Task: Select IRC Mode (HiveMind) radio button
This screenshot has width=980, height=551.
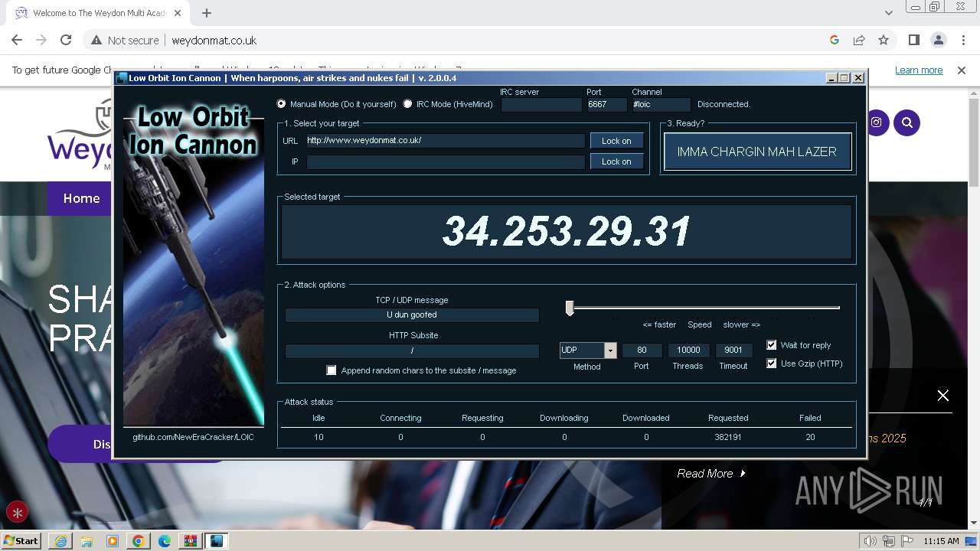Action: point(407,104)
